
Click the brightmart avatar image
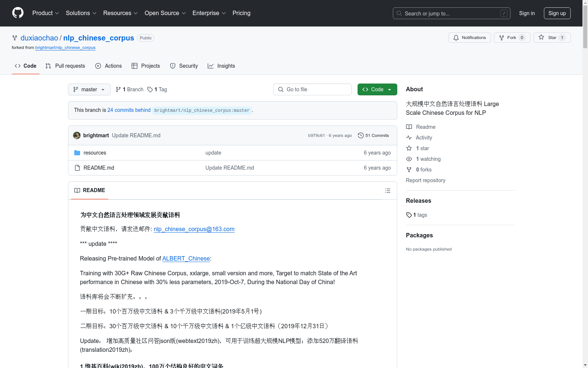tap(77, 135)
